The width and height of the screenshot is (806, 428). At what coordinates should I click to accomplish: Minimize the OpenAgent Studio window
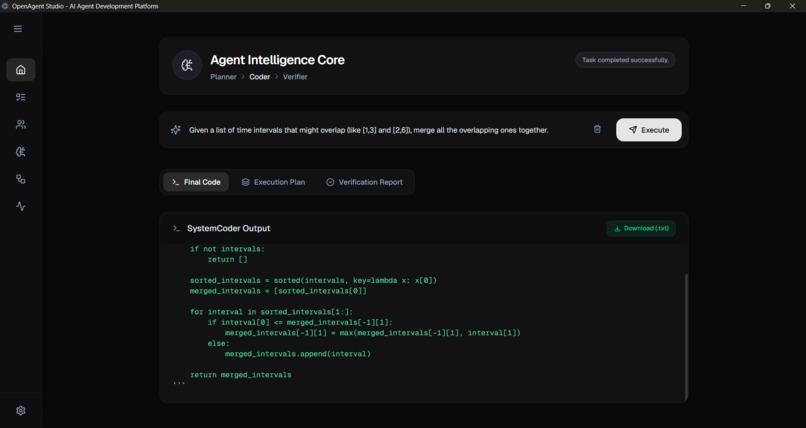pyautogui.click(x=743, y=6)
